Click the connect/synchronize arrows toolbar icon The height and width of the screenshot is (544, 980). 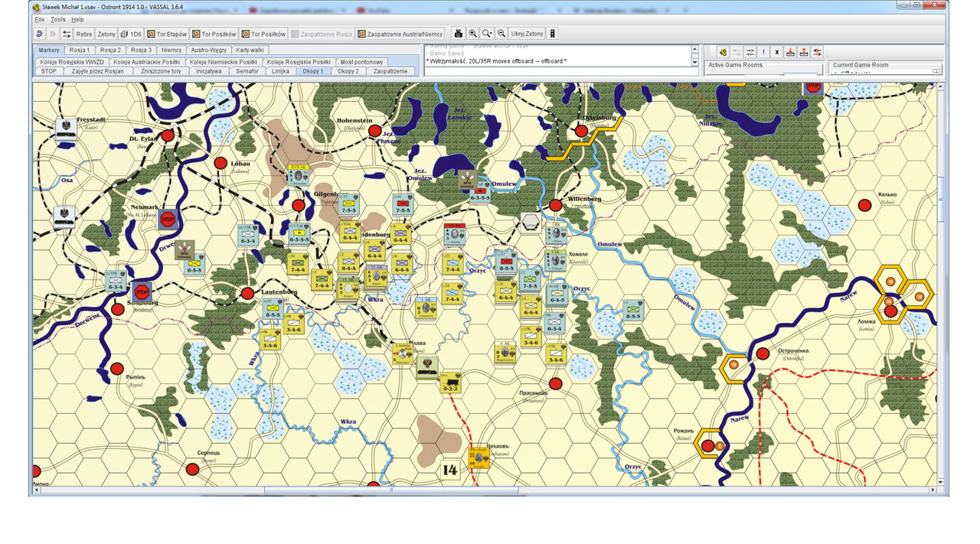pos(67,34)
